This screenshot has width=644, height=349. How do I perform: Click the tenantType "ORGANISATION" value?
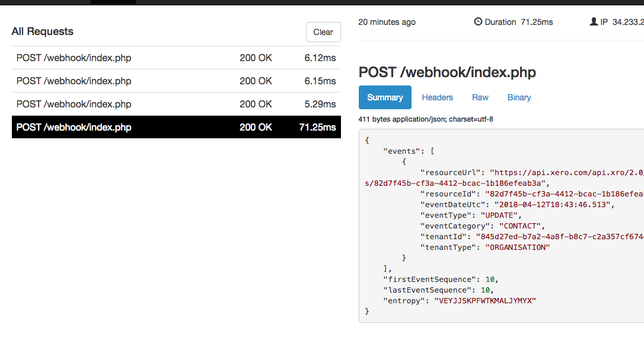click(517, 248)
